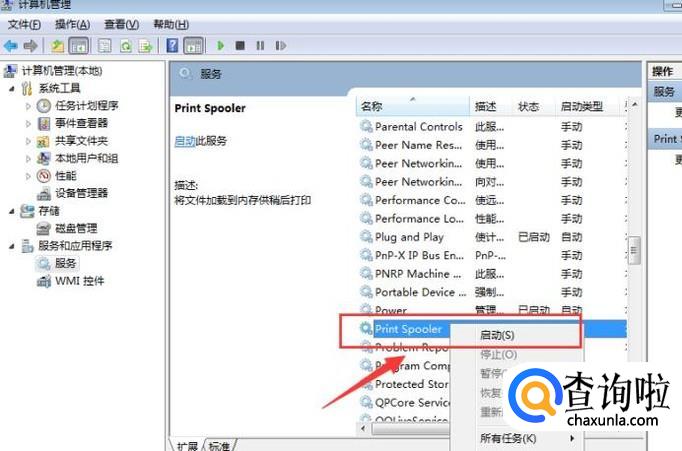
Task: Click the scroll-up arrow of services list
Action: click(635, 104)
